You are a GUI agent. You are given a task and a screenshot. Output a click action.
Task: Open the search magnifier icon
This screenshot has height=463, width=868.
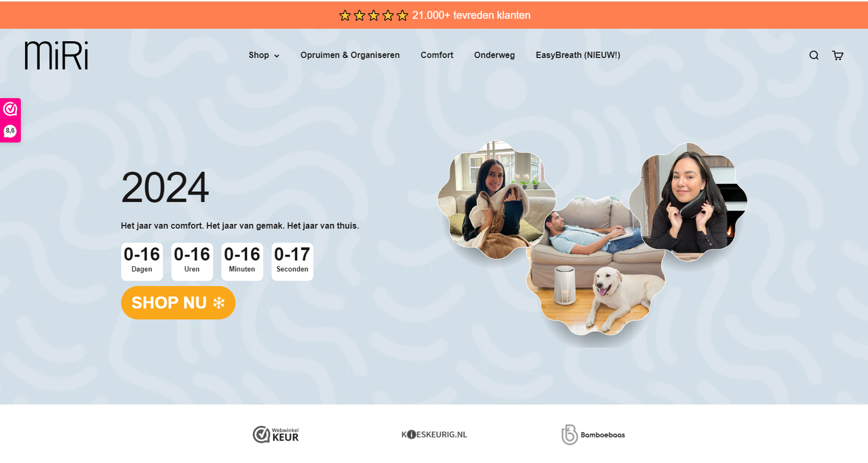point(814,55)
